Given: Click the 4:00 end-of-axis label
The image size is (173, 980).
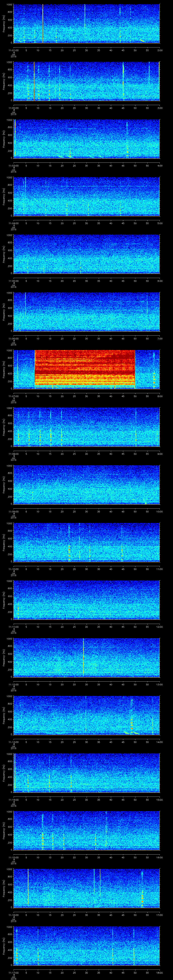Looking at the screenshot, I should [x=160, y=166].
